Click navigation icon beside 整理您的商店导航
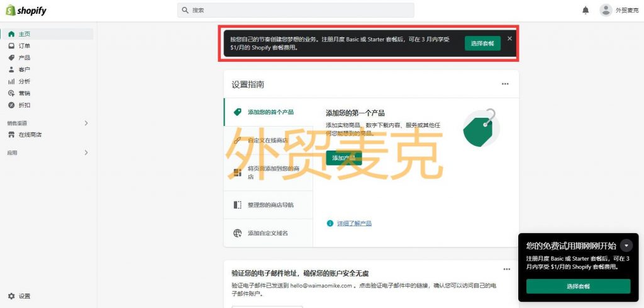 237,205
